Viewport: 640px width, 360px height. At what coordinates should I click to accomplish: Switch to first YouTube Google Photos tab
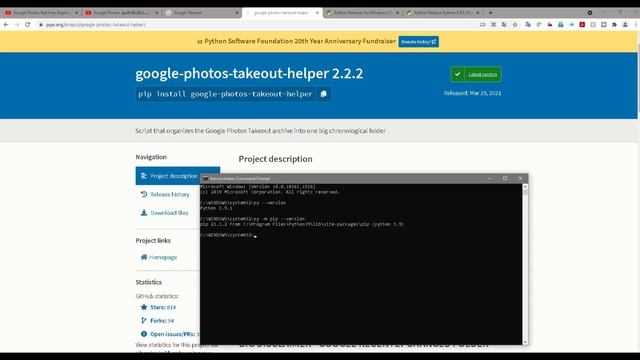pyautogui.click(x=41, y=13)
